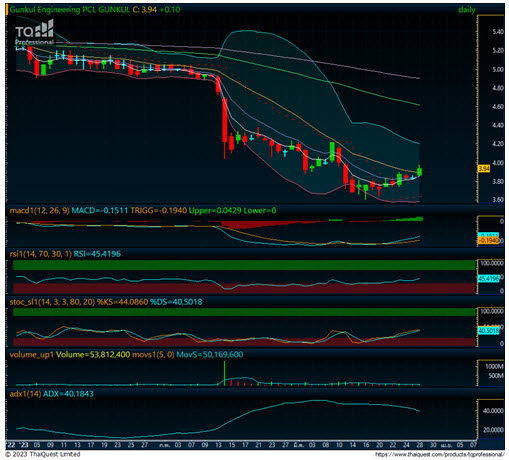Click the green MACD histogram bars at right
Screen dimensions: 509x460
(x=403, y=219)
